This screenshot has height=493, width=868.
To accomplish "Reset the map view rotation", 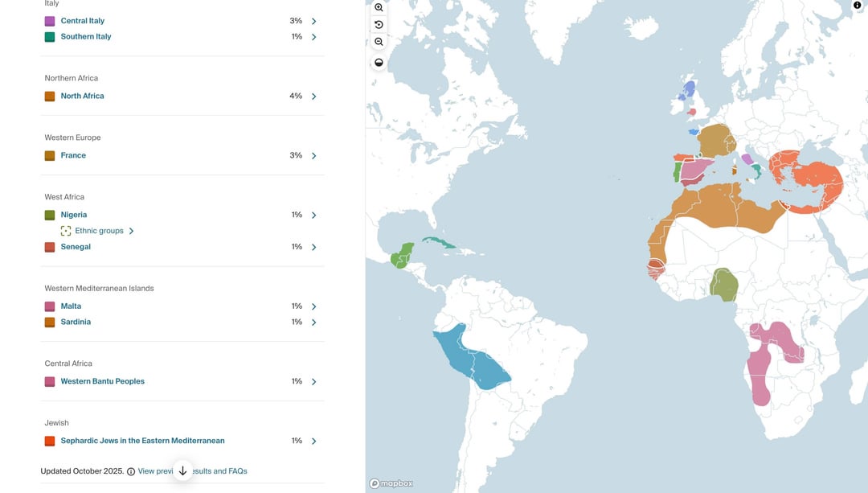I will pyautogui.click(x=379, y=25).
